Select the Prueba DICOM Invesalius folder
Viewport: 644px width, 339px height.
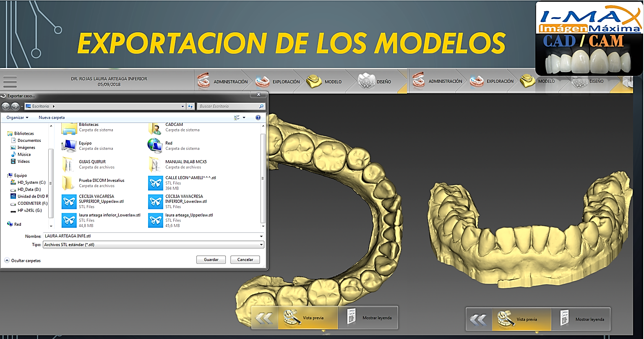click(93, 183)
